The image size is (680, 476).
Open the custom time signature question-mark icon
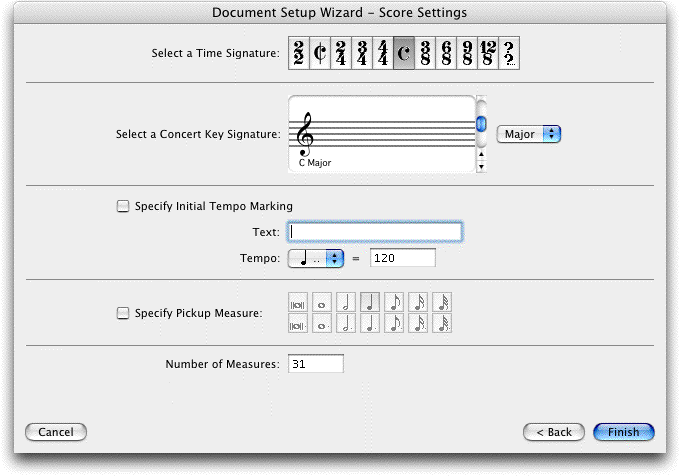coord(509,53)
